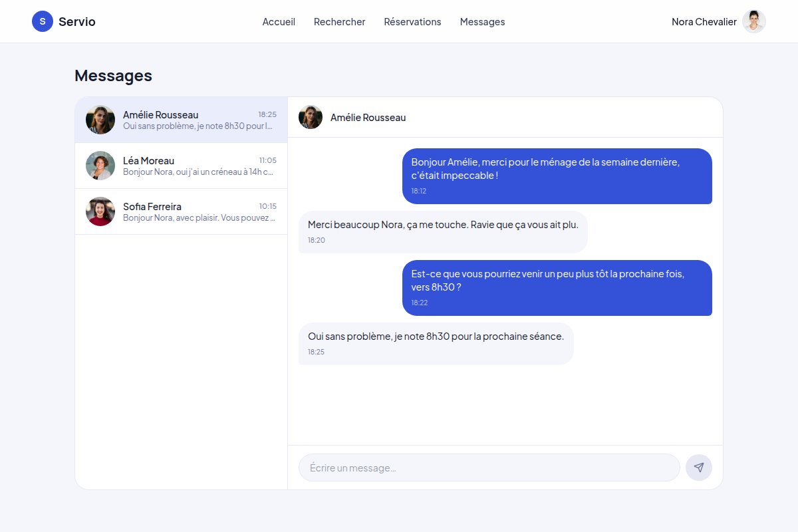Open Nora Chevalier profile avatar
This screenshot has height=532, width=798.
click(x=754, y=21)
